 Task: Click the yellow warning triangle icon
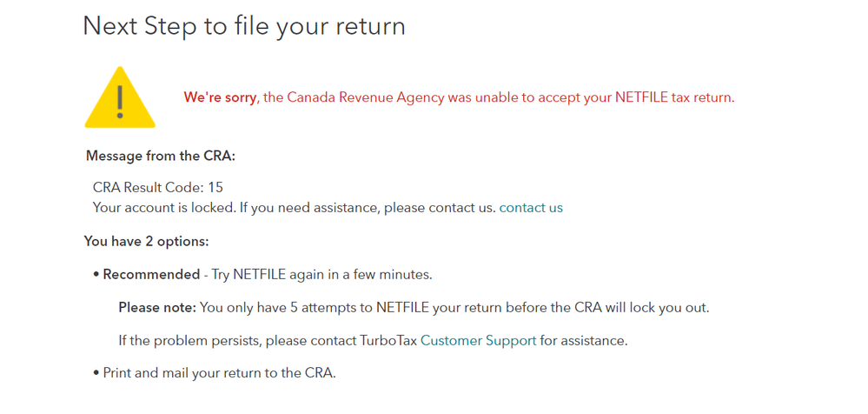(120, 97)
